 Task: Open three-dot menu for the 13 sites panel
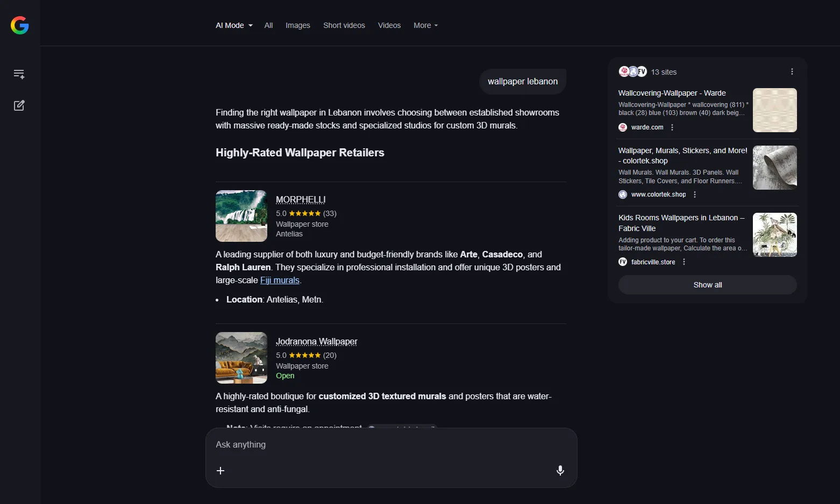tap(792, 72)
